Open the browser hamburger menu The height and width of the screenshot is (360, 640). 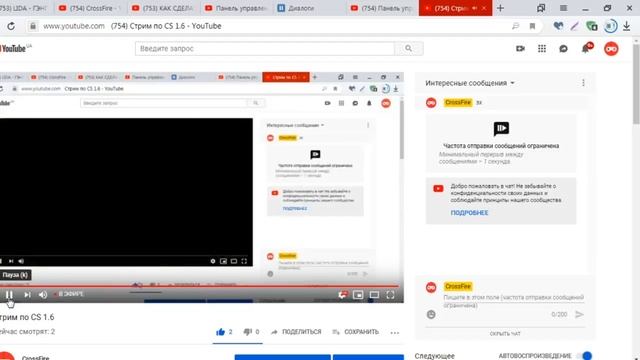pos(563,8)
